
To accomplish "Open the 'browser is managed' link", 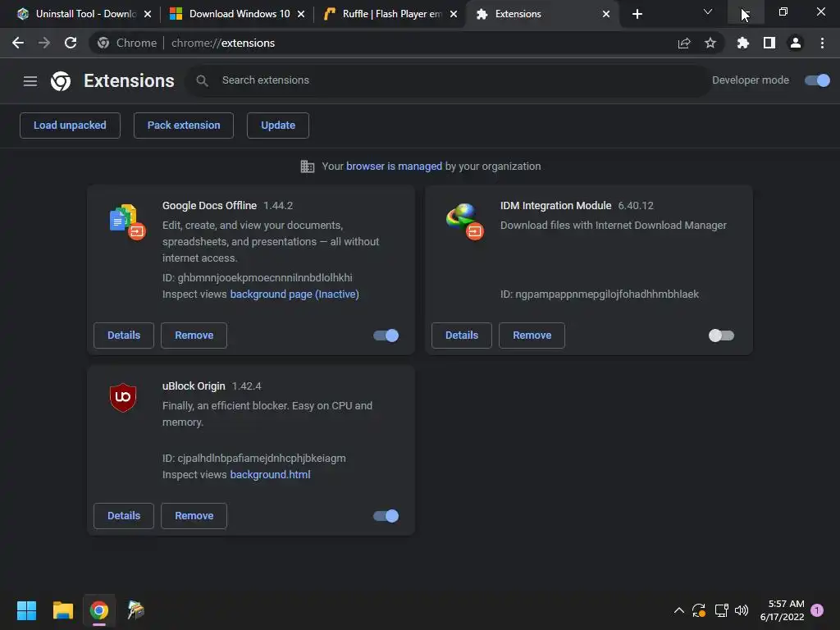I will [395, 167].
